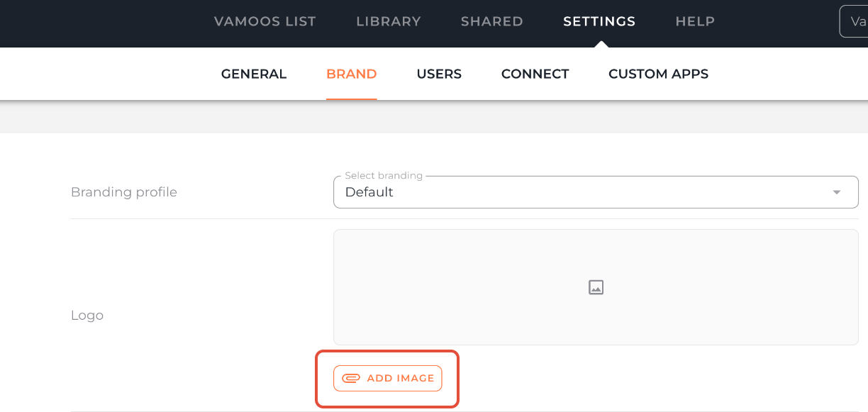The image size is (868, 412).
Task: Open the CONNECT tab
Action: tap(535, 74)
